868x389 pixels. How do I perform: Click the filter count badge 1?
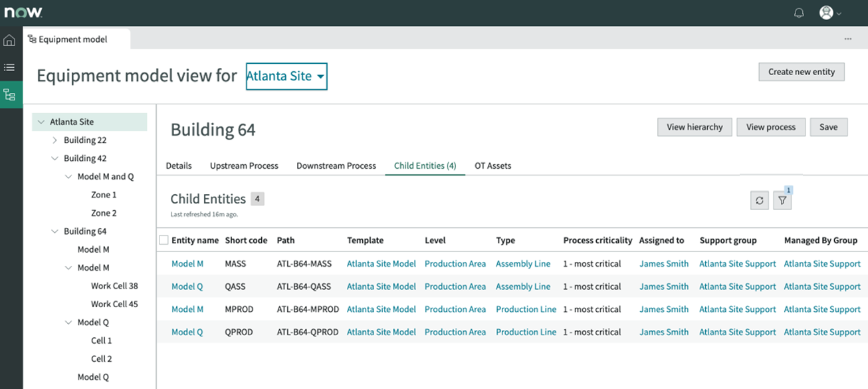click(789, 190)
